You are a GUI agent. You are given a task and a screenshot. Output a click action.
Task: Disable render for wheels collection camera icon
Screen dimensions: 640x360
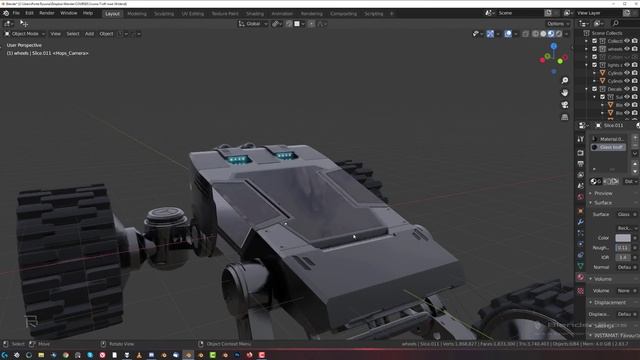point(635,49)
